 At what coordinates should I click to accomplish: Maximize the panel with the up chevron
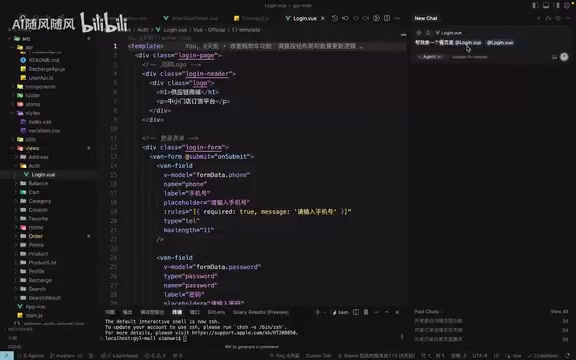[387, 312]
